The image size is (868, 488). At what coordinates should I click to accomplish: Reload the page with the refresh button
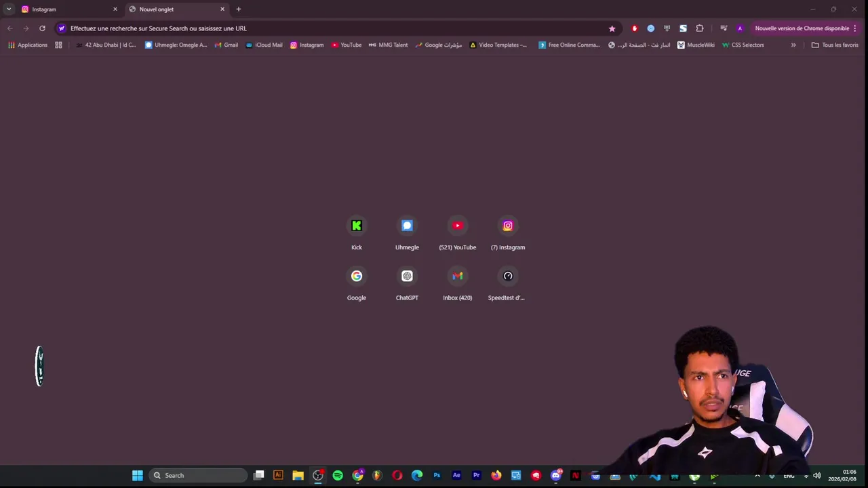pyautogui.click(x=42, y=28)
